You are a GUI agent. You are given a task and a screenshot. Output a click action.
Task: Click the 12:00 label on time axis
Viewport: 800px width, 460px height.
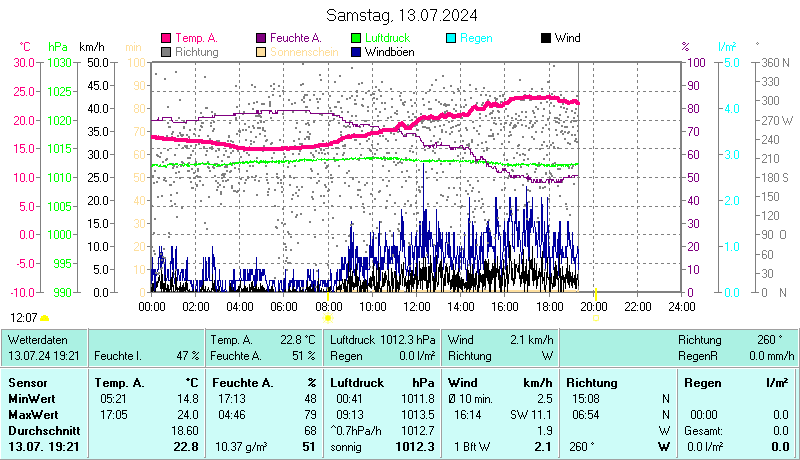(417, 306)
